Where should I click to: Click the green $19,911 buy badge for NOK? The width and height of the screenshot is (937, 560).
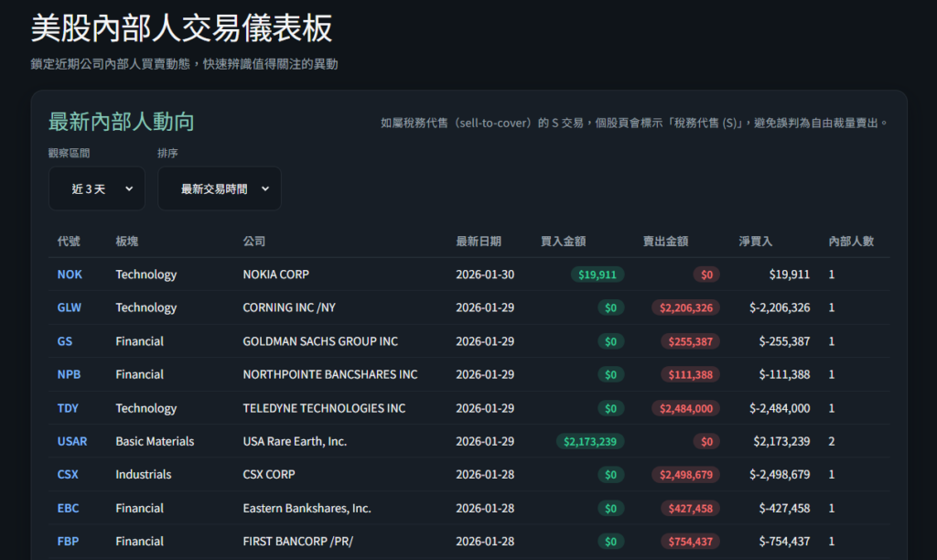coord(598,275)
